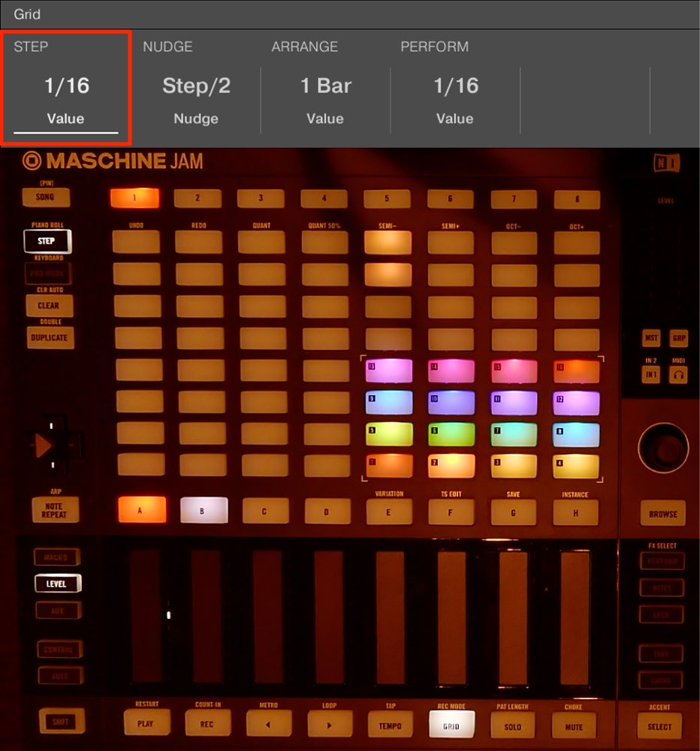Viewport: 700px width, 751px height.
Task: Toggle the NOTE REPEAT button
Action: tap(54, 510)
